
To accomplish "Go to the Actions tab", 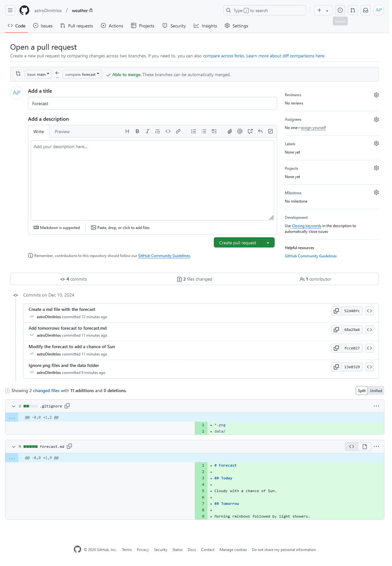I will tap(112, 26).
